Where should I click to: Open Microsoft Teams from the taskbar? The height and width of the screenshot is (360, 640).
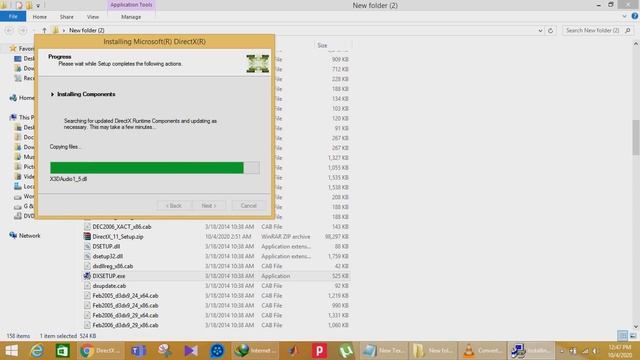[139, 351]
